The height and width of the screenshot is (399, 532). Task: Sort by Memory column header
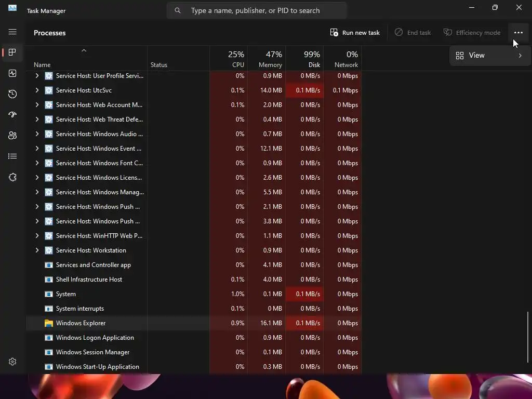click(x=267, y=58)
